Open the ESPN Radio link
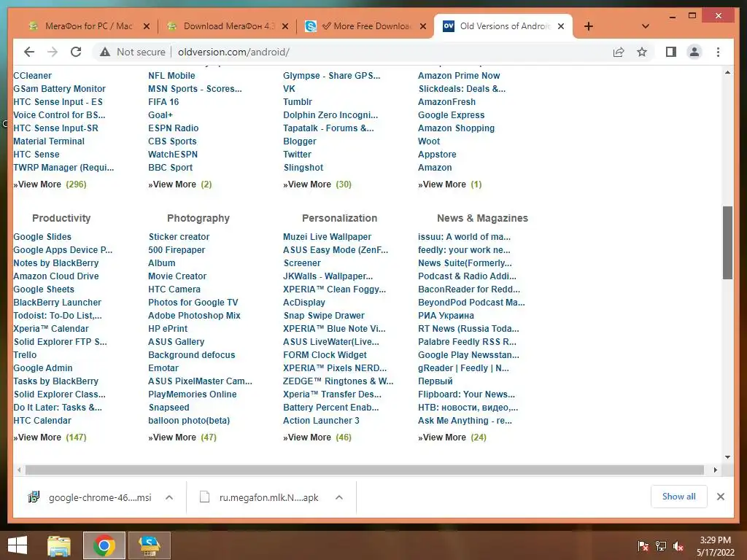 coord(174,128)
